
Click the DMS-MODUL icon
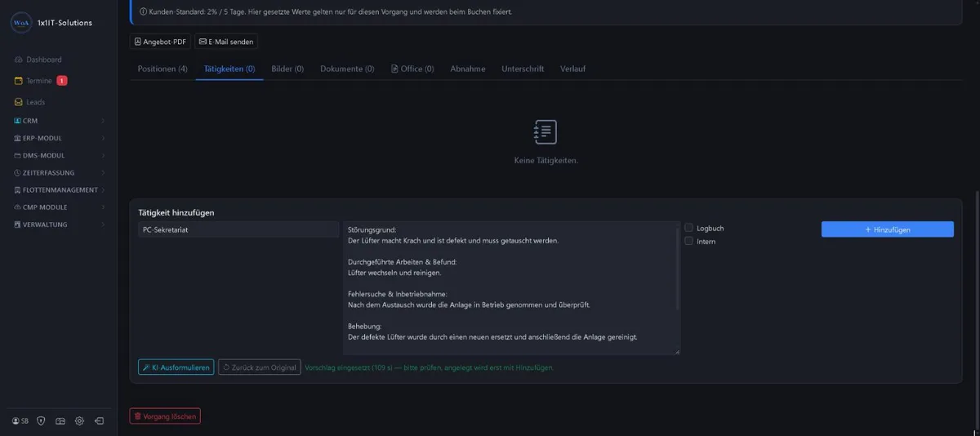click(x=17, y=155)
